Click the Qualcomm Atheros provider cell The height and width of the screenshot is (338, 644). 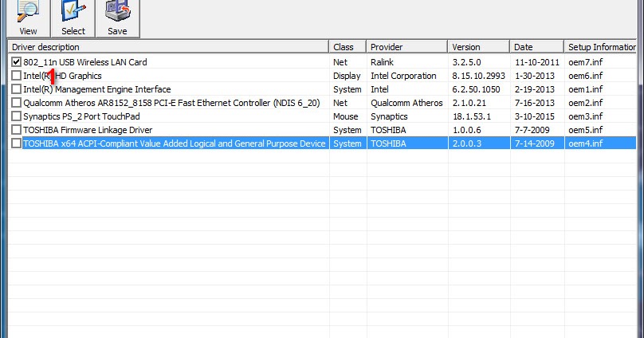pos(406,103)
